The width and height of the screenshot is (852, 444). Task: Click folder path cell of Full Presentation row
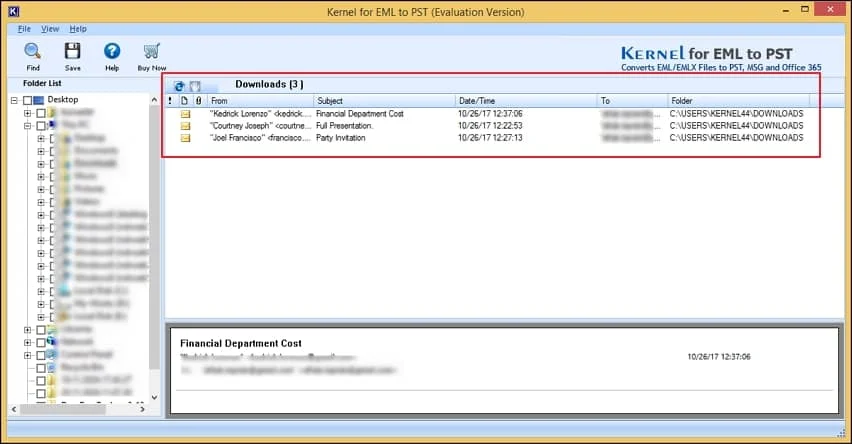point(736,126)
